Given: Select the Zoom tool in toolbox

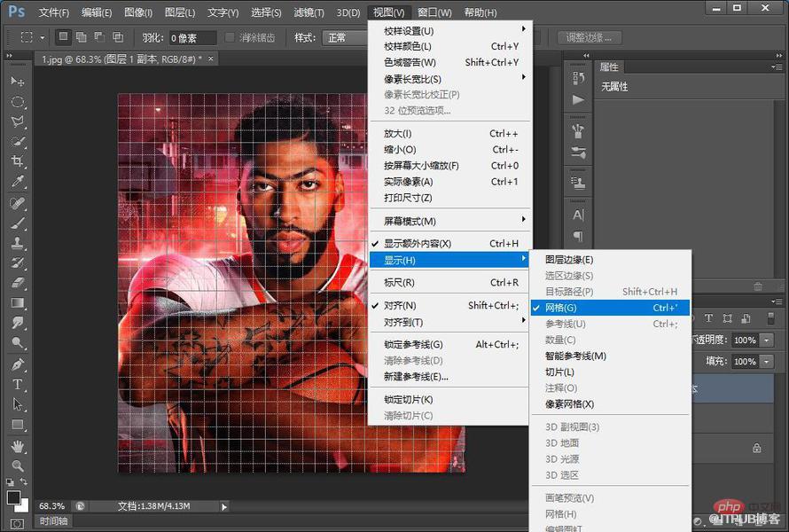Looking at the screenshot, I should (x=18, y=465).
